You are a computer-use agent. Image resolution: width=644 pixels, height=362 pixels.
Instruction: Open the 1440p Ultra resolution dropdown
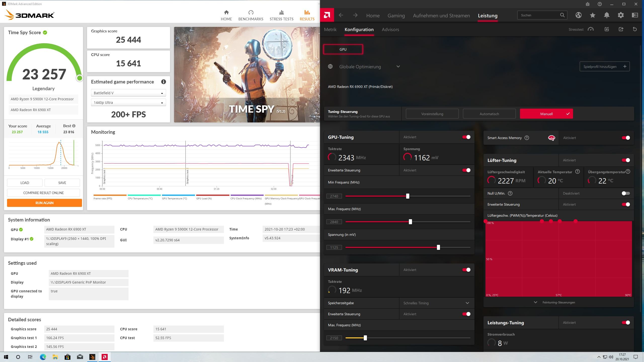pos(128,103)
